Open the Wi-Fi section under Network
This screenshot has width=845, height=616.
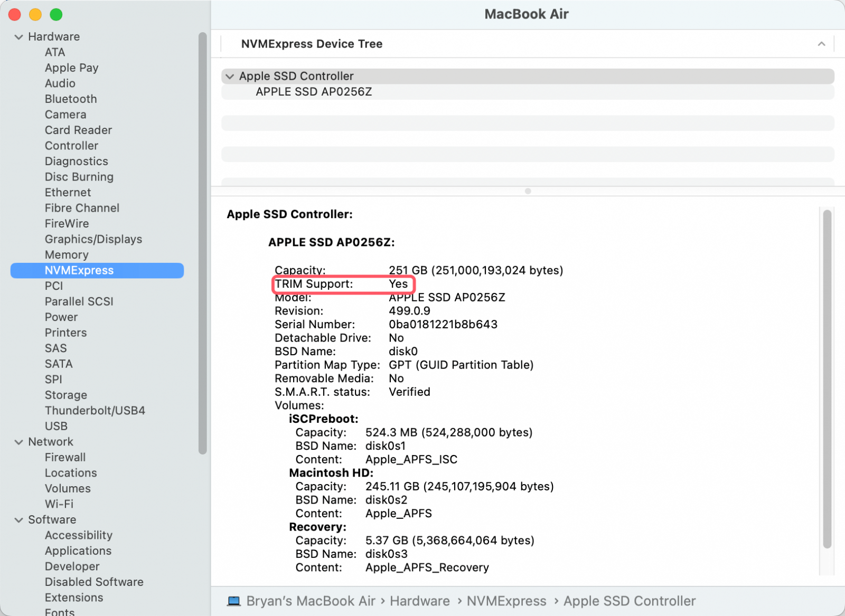[x=59, y=504]
